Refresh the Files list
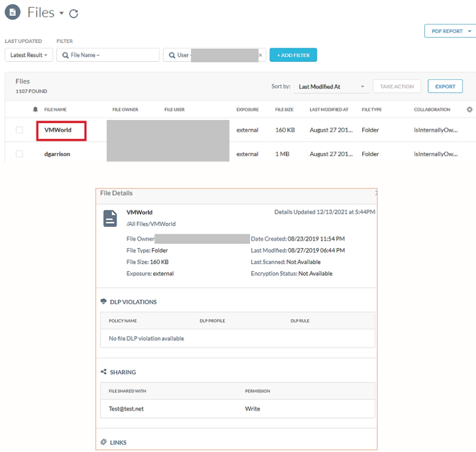 74,14
